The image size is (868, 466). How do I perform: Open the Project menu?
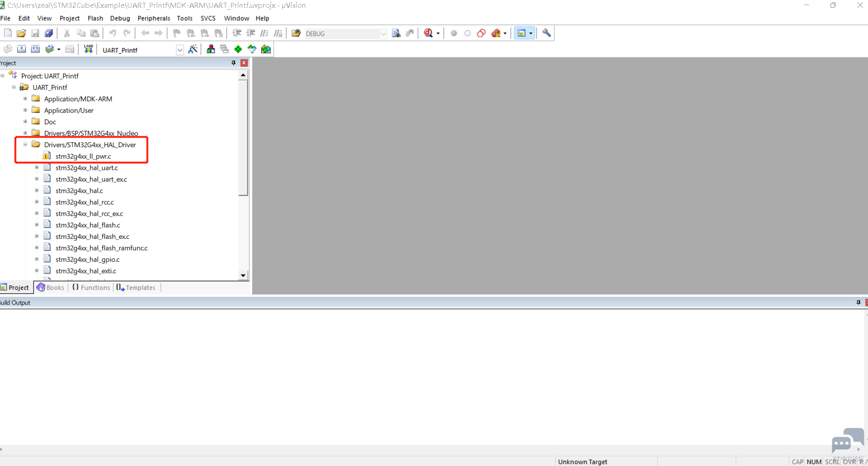70,18
